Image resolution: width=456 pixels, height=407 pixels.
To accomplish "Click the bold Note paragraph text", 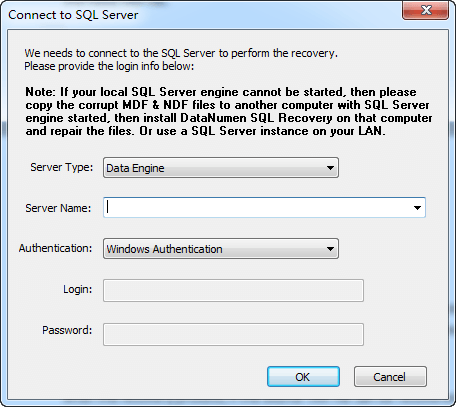I will click(x=229, y=111).
